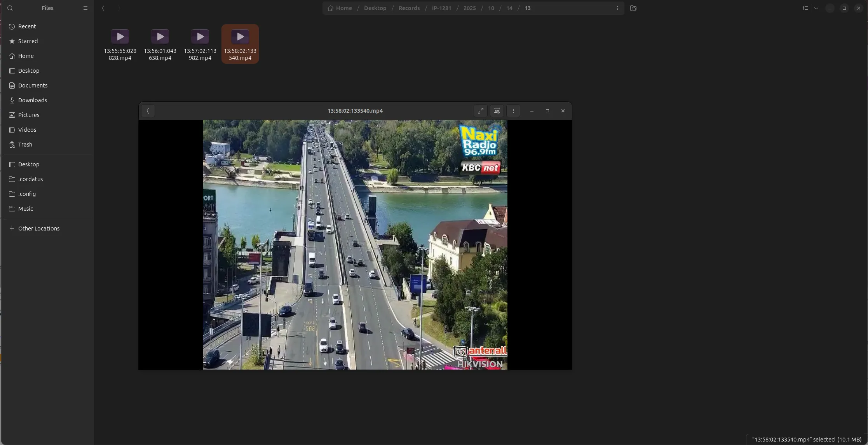
Task: Select the 13:55:55:028828.mp4 file
Action: tap(120, 44)
